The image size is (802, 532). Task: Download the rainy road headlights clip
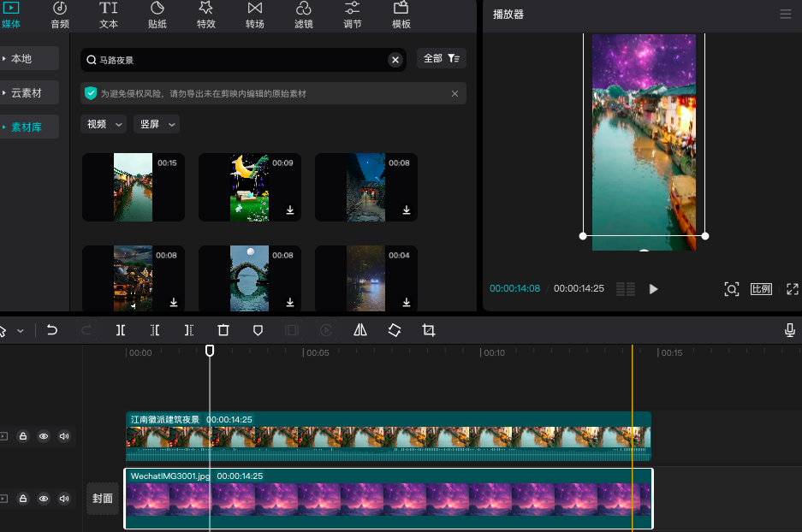[406, 303]
